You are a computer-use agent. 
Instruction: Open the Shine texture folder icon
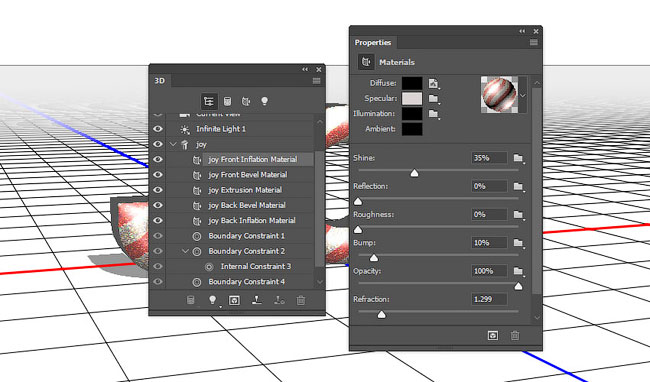519,158
